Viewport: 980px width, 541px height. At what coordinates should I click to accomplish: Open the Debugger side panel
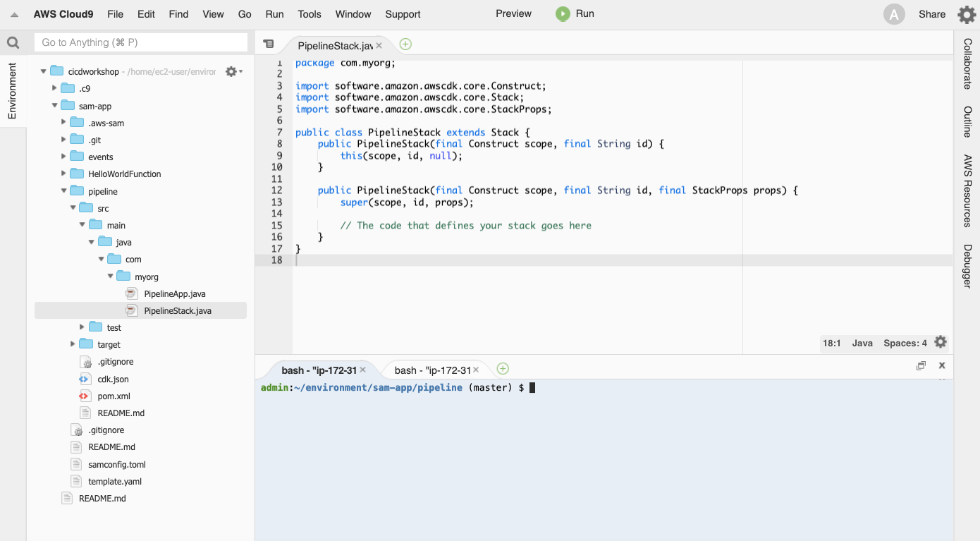[x=967, y=266]
